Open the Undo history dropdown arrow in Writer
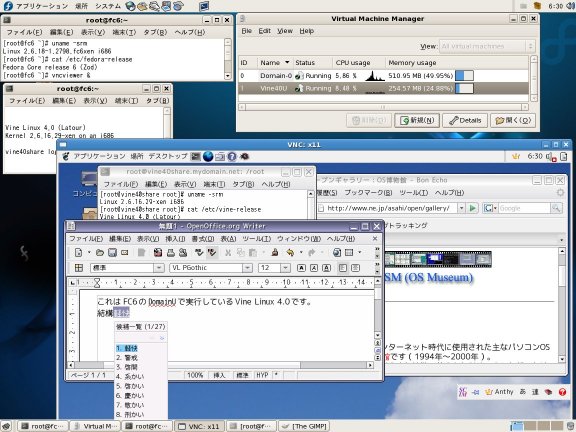Screen dimensions: 576x432 [301, 252]
